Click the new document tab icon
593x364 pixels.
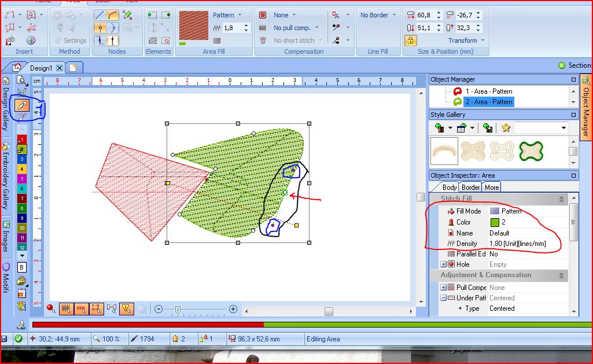73,68
